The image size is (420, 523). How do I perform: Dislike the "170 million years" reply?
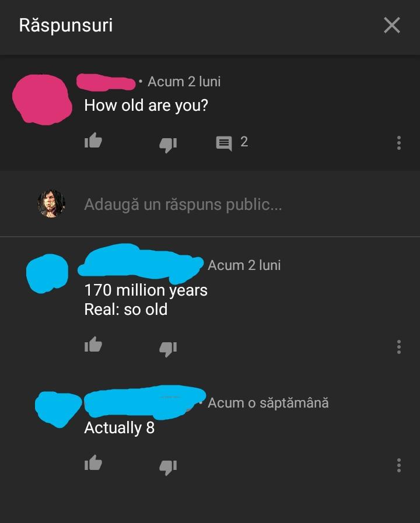pyautogui.click(x=168, y=349)
